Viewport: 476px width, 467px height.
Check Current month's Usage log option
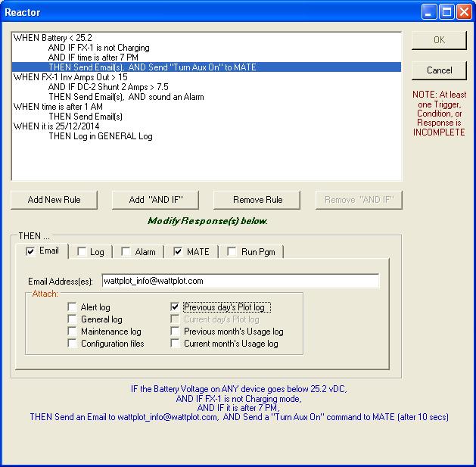tap(176, 344)
